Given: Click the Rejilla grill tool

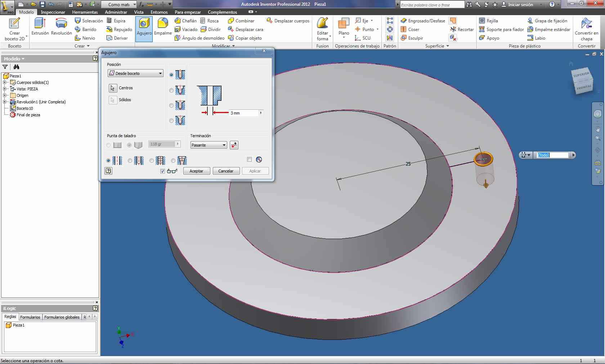Looking at the screenshot, I should click(488, 21).
